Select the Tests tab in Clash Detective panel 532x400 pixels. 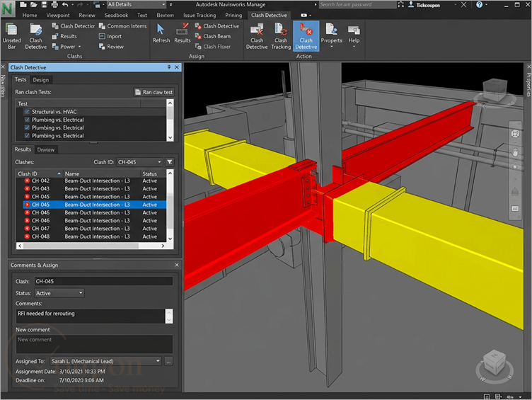click(21, 79)
